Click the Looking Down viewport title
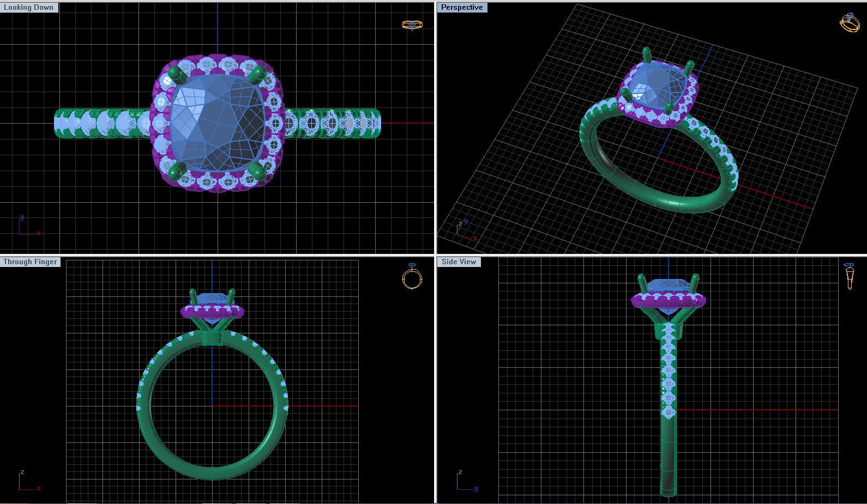The image size is (867, 504). 29,8
